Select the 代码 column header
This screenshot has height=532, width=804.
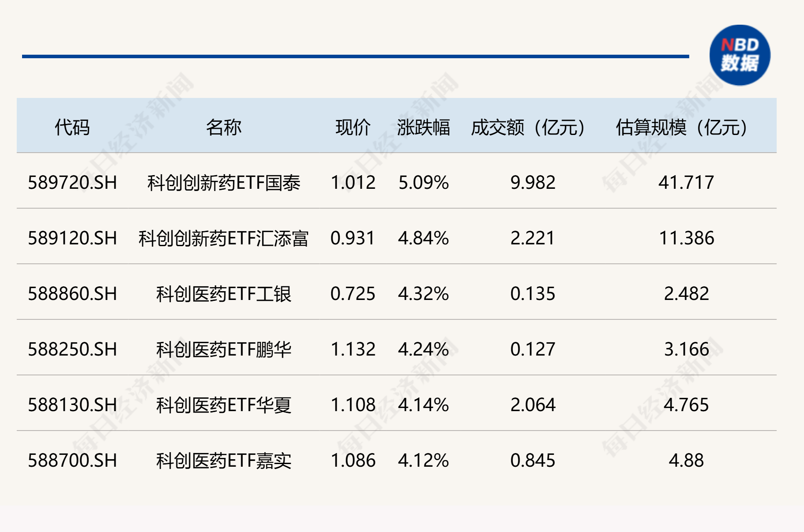(x=72, y=127)
